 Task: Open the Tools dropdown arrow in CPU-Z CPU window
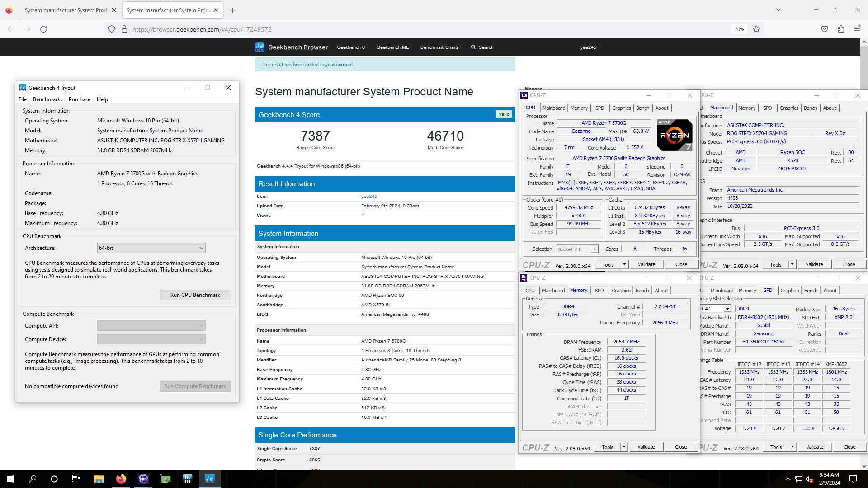[624, 264]
